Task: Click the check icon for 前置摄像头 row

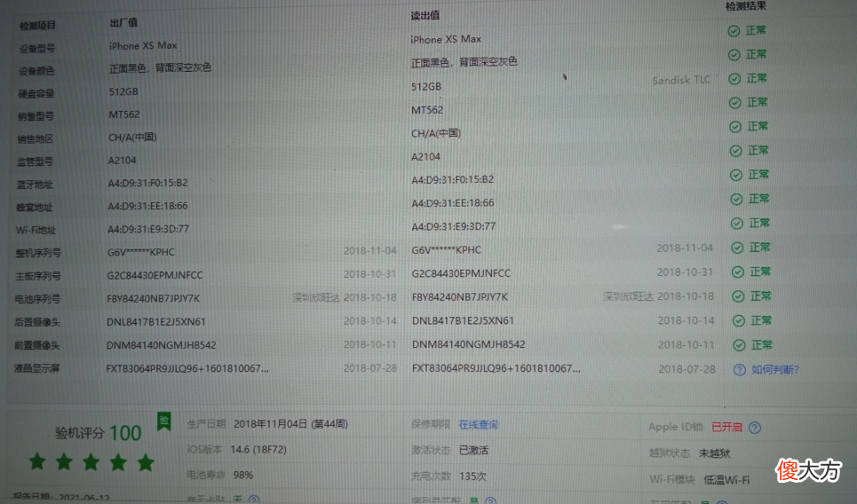Action: (740, 345)
